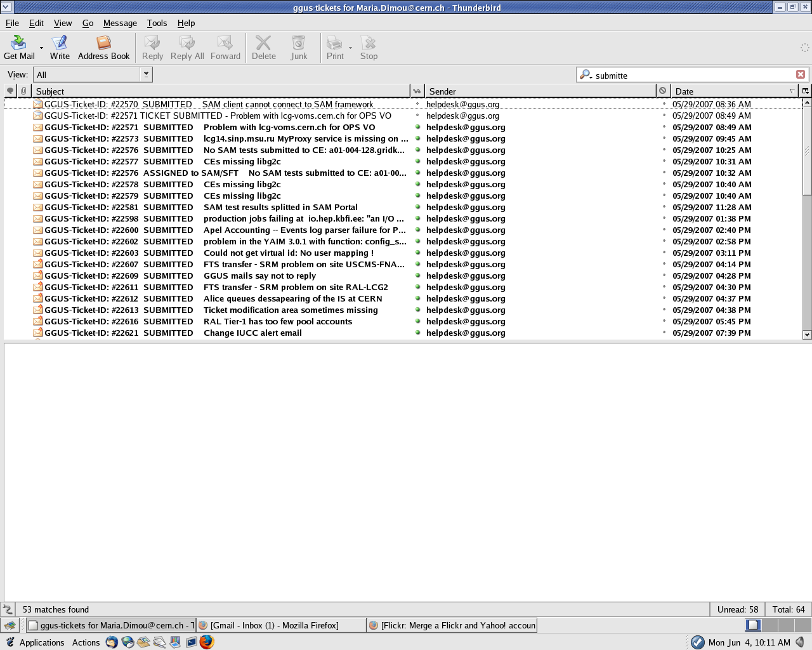Open the Tools menu
The height and width of the screenshot is (650, 812).
click(157, 23)
